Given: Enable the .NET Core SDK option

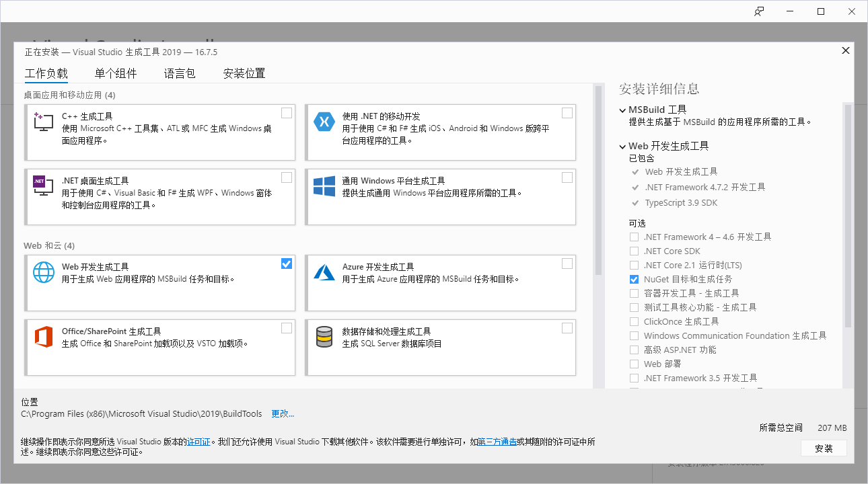Looking at the screenshot, I should [634, 251].
